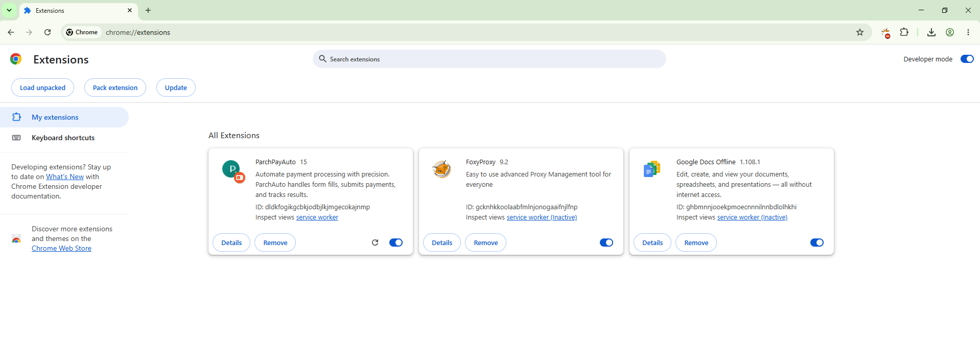
Task: Click the All Extensions heading
Action: pyautogui.click(x=234, y=135)
